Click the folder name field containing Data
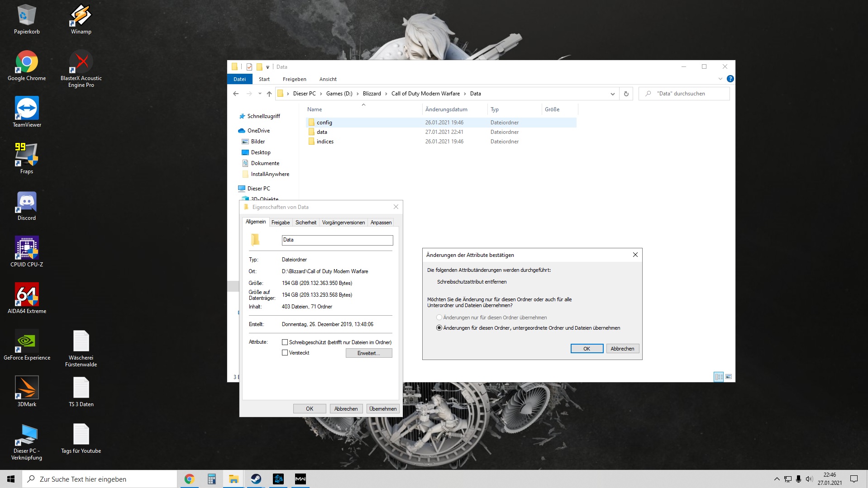868x488 pixels. click(338, 240)
